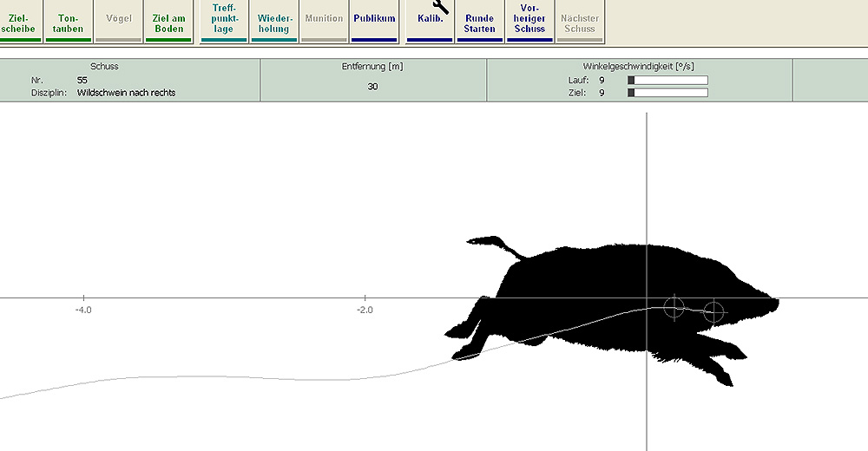Click the greyed-out Vögel button
This screenshot has width=868, height=451.
(x=118, y=18)
